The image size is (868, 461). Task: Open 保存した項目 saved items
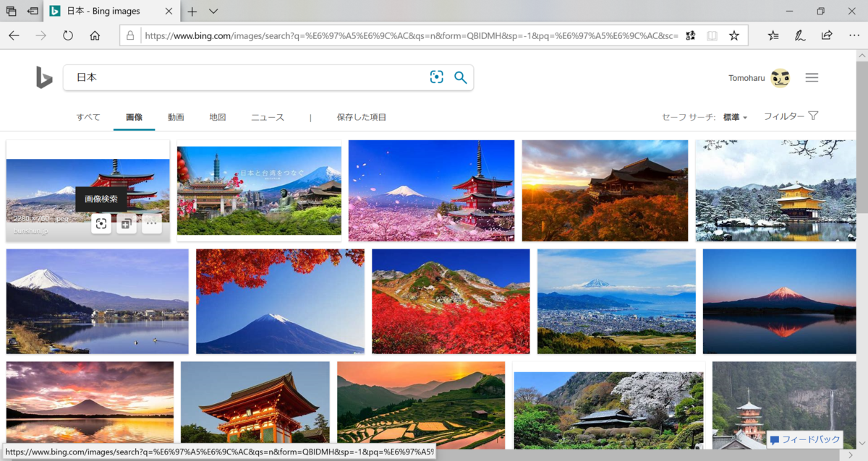[x=362, y=117]
